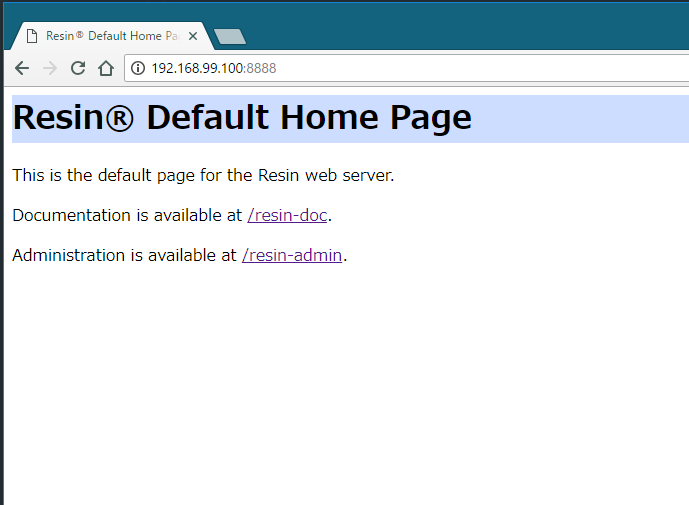Open the /resin-admin administration link

(x=292, y=255)
